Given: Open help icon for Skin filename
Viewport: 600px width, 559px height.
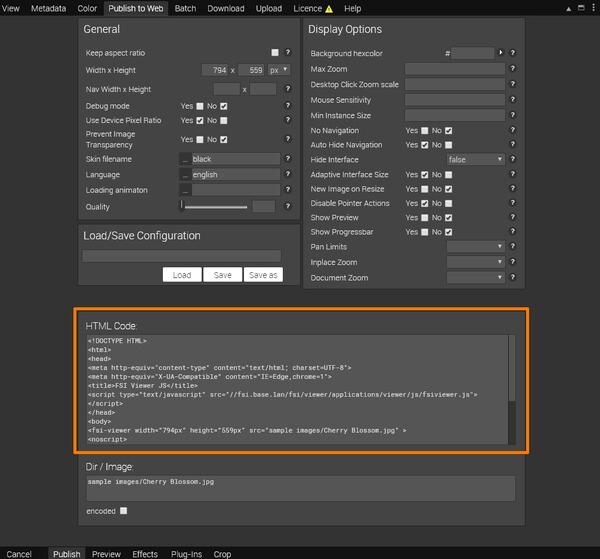Looking at the screenshot, I should pos(288,158).
